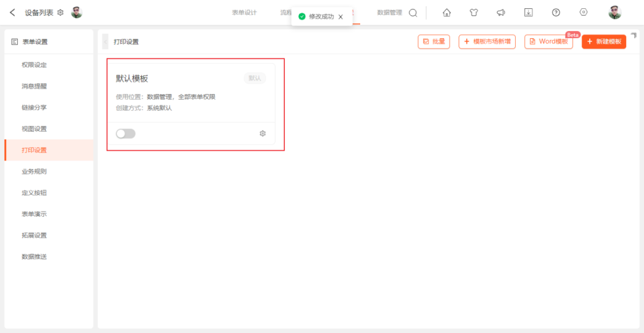This screenshot has height=333, width=644.
Task: Go back using the arrow next to 设备列表
Action: pyautogui.click(x=13, y=13)
